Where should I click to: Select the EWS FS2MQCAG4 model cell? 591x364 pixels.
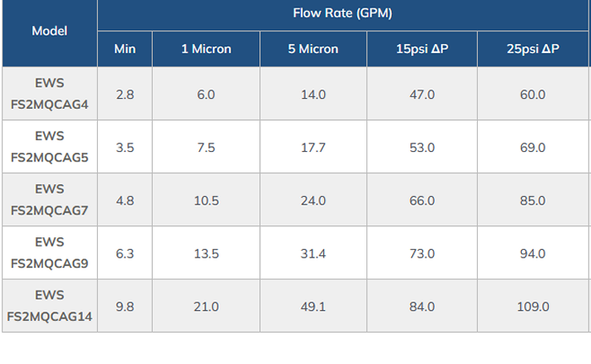click(49, 94)
